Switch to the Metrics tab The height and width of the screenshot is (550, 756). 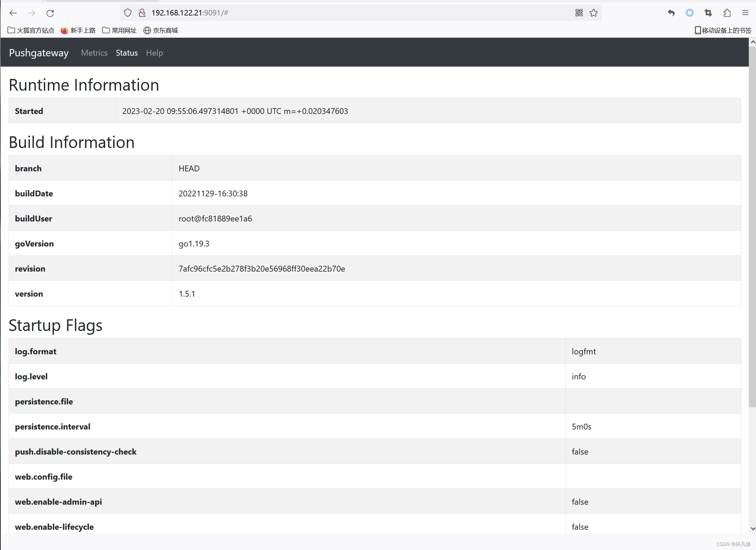pos(94,53)
